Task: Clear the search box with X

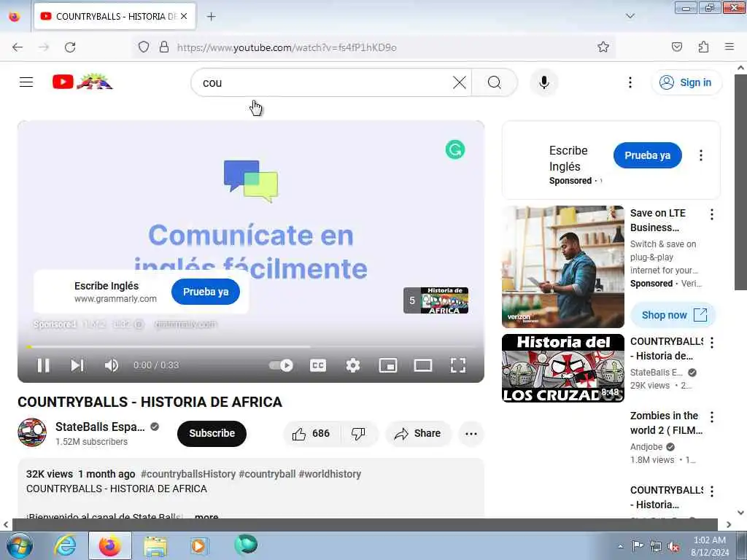Action: click(x=460, y=82)
